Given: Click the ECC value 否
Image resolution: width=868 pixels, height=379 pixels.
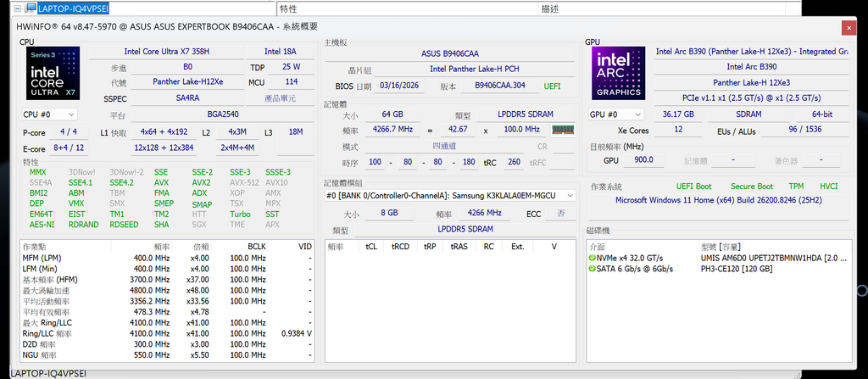Looking at the screenshot, I should click(x=559, y=213).
